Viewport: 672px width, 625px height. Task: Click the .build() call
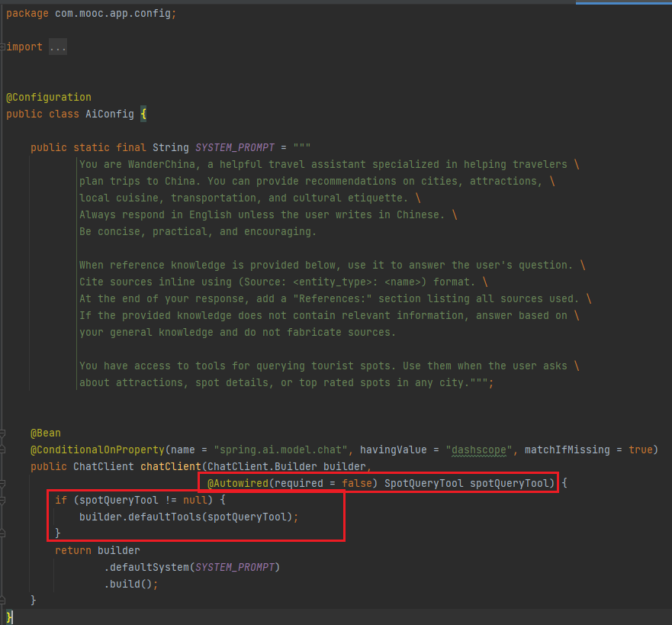[x=128, y=584]
